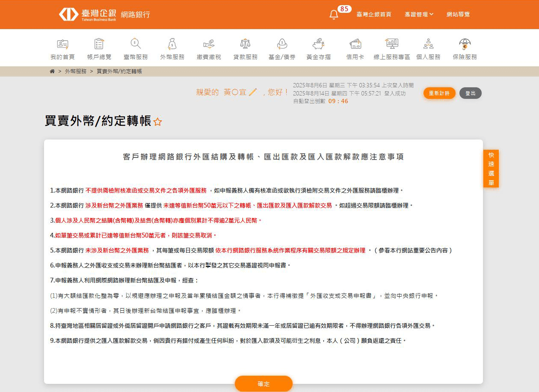The image size is (539, 392).
Task: Open 基金/債券 menu item
Action: (x=281, y=57)
